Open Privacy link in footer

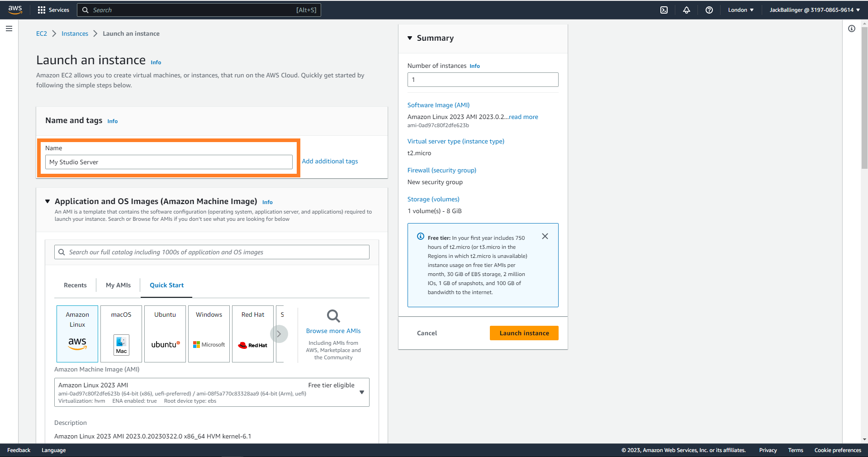pyautogui.click(x=768, y=450)
